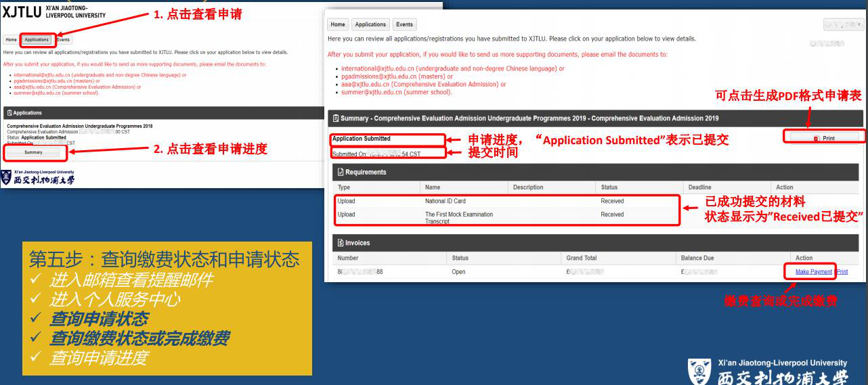Click the Balance Due column header
The height and width of the screenshot is (385, 868).
point(697,258)
